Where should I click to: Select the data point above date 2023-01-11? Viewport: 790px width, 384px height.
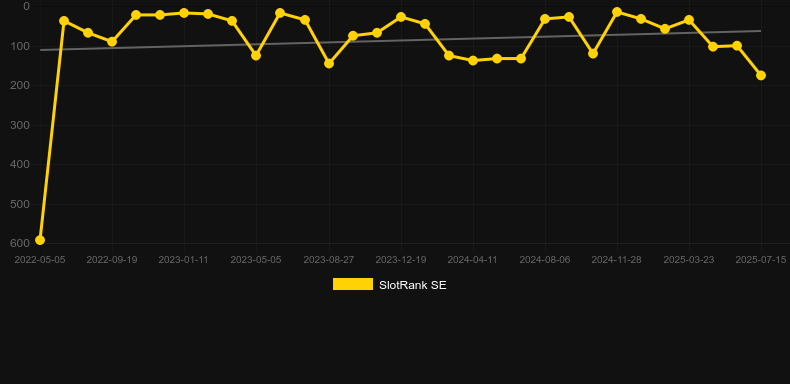coord(184,13)
